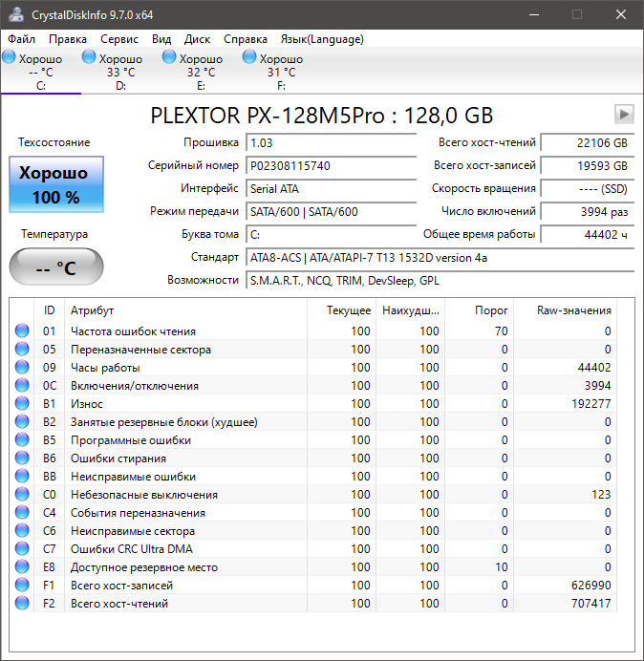Click the Порог column header
Screen dimensions: 644x661
pyautogui.click(x=480, y=310)
